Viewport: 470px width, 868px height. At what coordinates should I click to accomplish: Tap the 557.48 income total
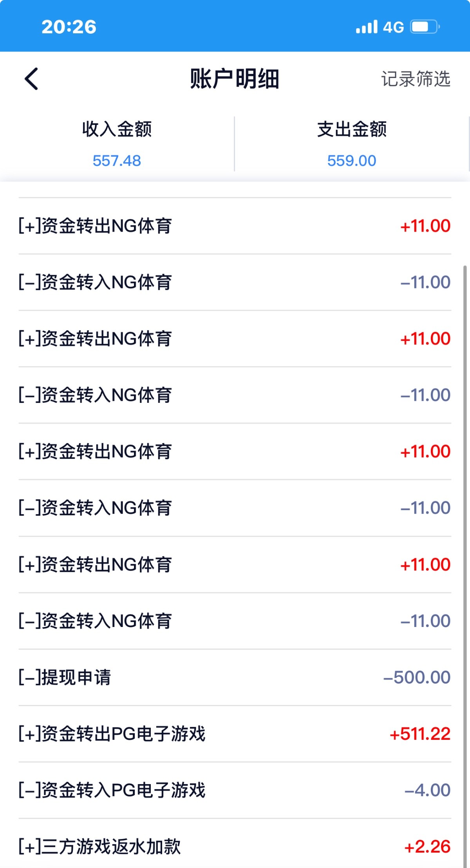click(x=117, y=161)
